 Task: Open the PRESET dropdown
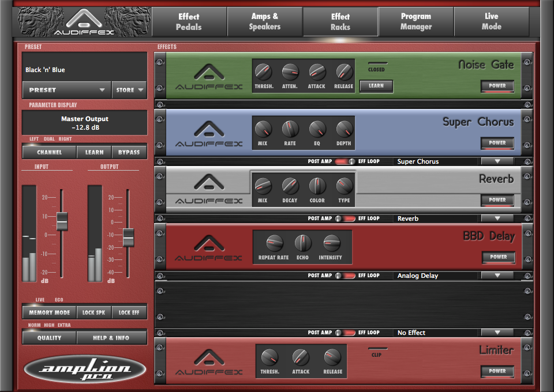pos(67,90)
